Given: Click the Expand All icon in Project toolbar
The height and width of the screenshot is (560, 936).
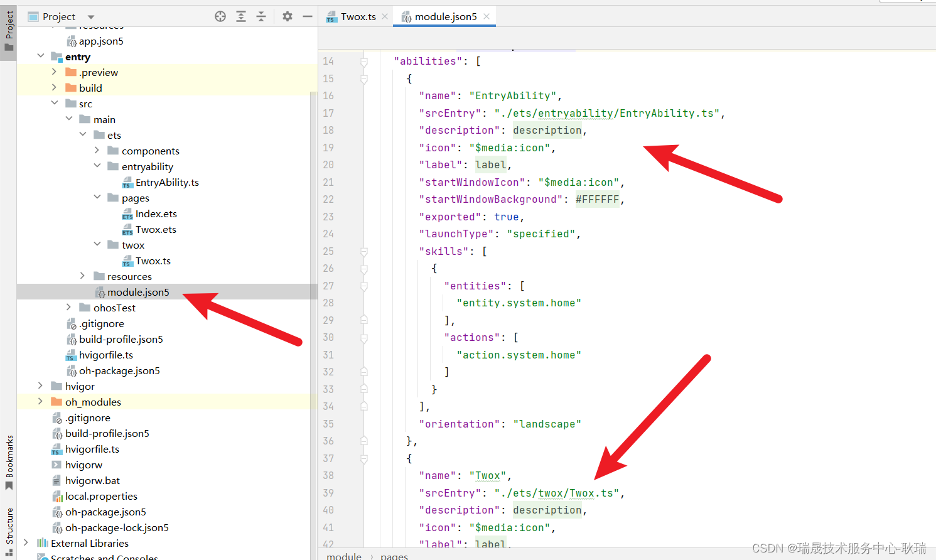Looking at the screenshot, I should click(241, 16).
